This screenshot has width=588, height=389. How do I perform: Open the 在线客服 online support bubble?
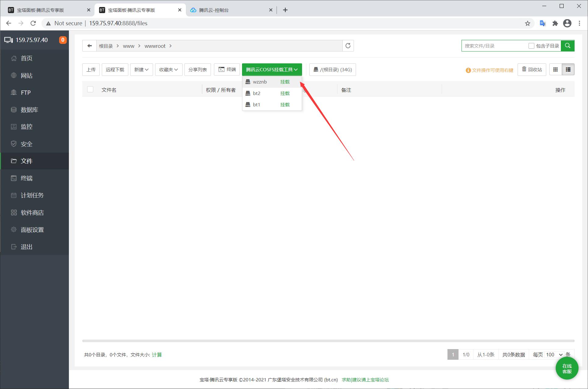(567, 369)
